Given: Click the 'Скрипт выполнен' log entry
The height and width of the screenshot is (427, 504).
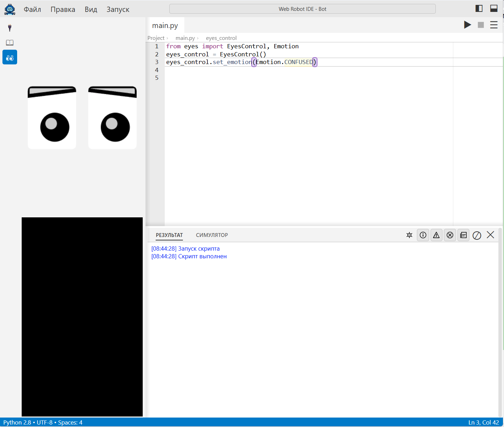Looking at the screenshot, I should [189, 256].
